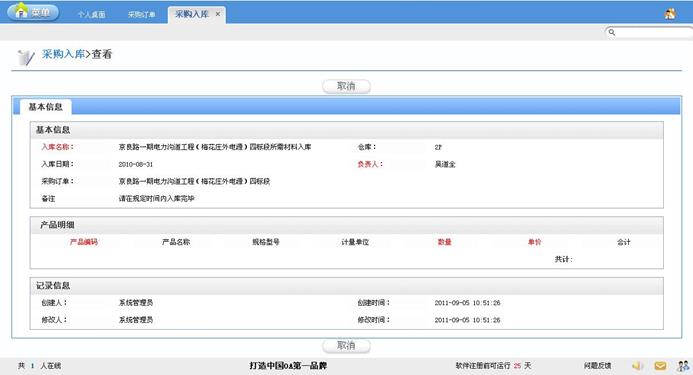Open the 菜单 home menu button
Viewport: 693px width, 375px height.
pyautogui.click(x=33, y=12)
